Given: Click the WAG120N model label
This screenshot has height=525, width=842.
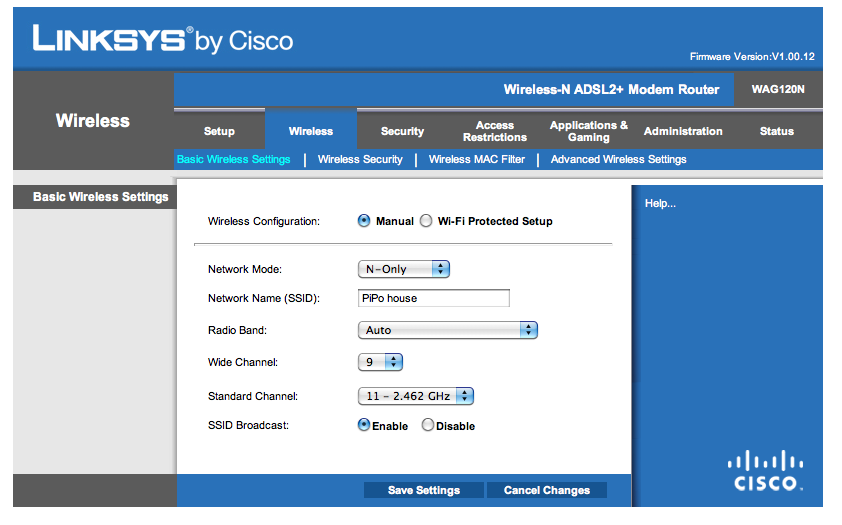Looking at the screenshot, I should point(778,89).
